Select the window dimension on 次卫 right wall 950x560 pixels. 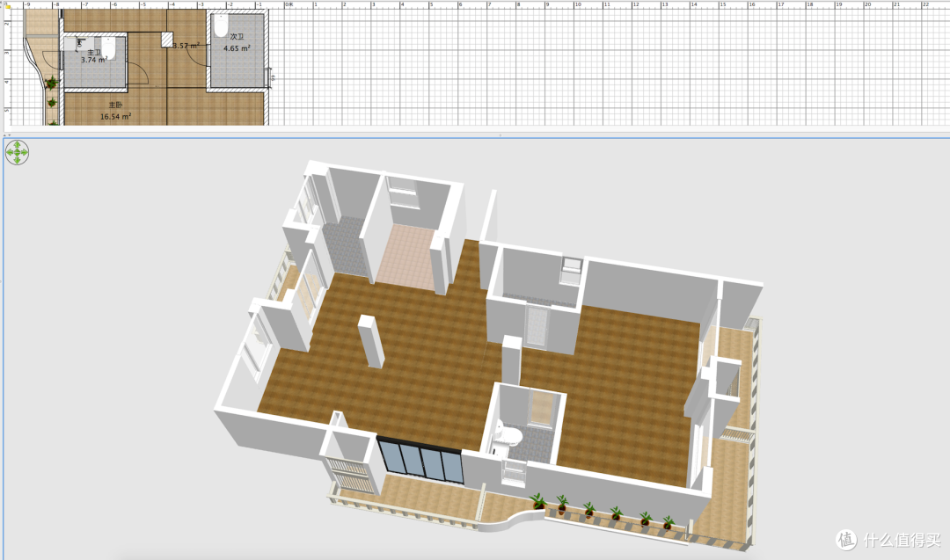(x=273, y=77)
